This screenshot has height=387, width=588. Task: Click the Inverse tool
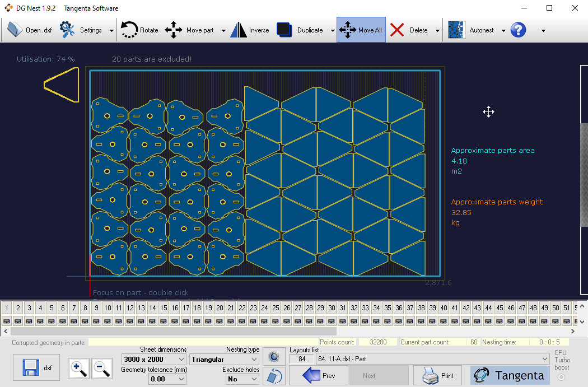(250, 30)
